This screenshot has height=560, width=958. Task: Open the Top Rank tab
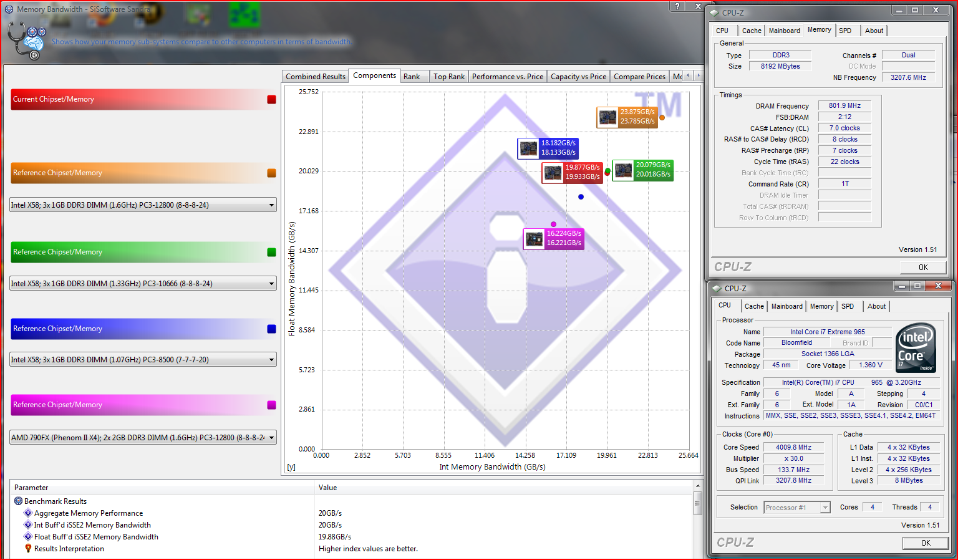click(x=449, y=77)
